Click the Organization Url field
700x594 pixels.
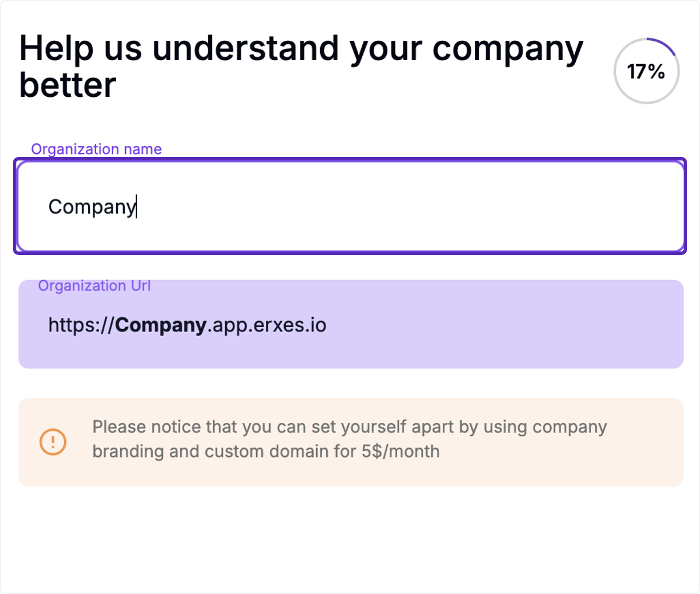(x=351, y=324)
